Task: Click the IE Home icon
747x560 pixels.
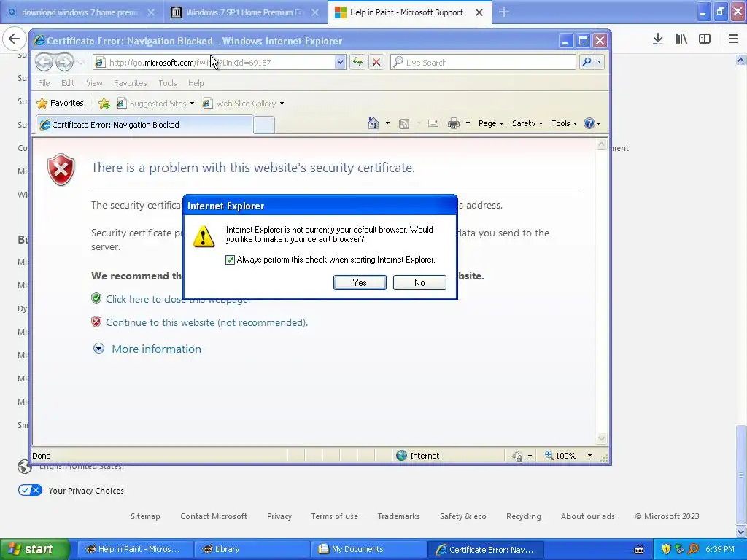Action: pos(373,123)
